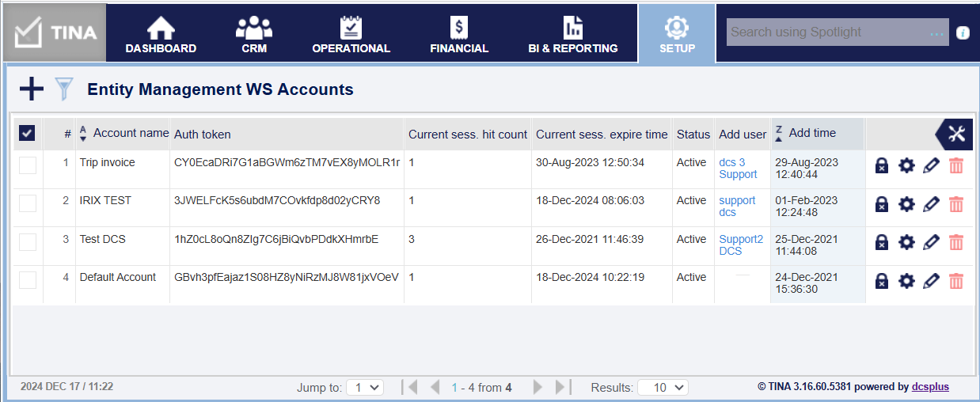Open the CRM menu tab
Screen dimensions: 980x402
(254, 36)
